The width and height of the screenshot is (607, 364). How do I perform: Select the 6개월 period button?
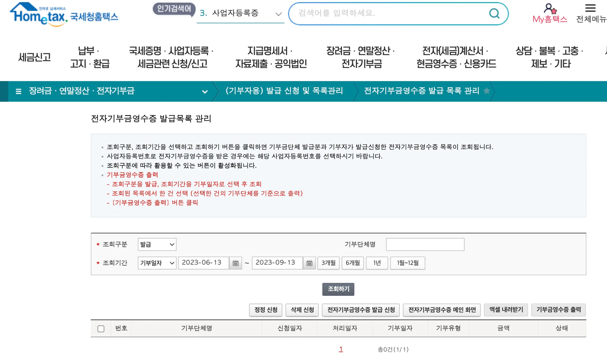pos(353,263)
